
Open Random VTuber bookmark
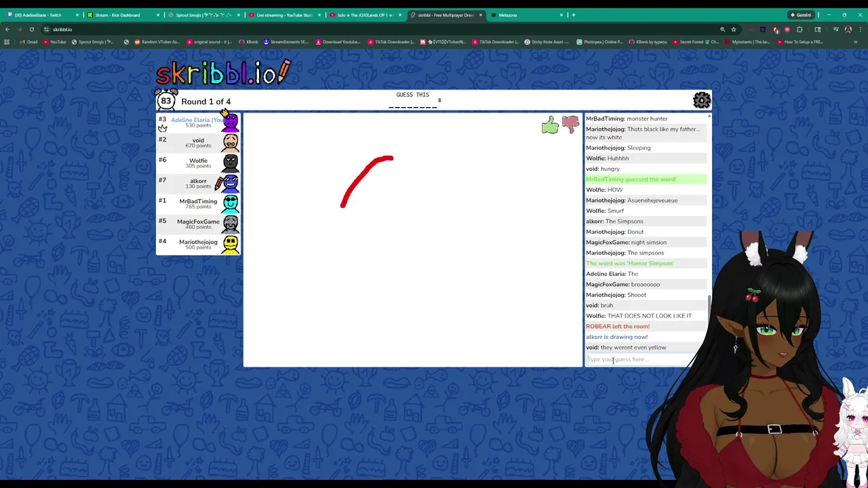pyautogui.click(x=157, y=42)
